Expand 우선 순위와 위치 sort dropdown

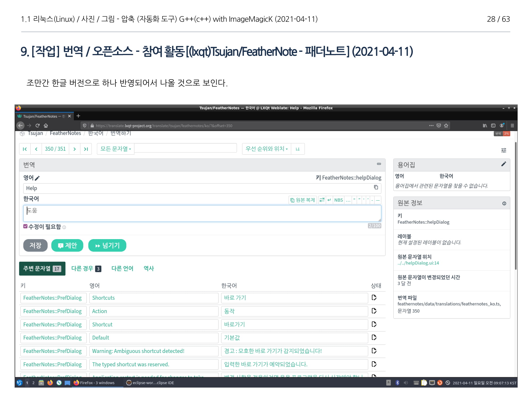266,149
